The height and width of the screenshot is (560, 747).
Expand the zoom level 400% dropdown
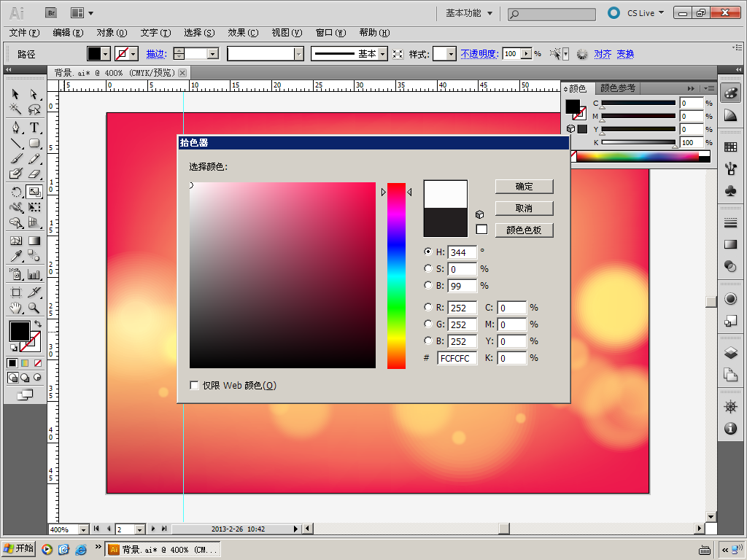(x=82, y=529)
